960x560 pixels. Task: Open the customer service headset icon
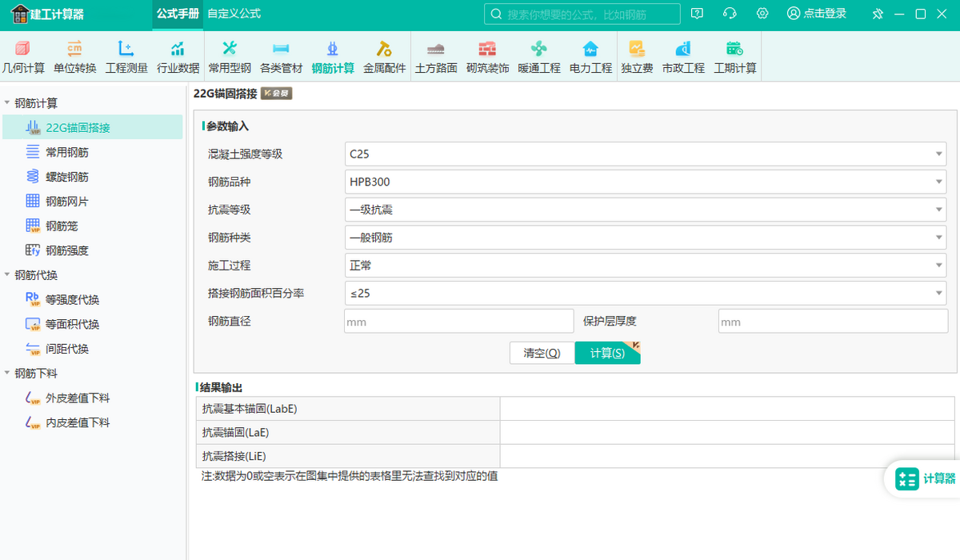tap(730, 14)
